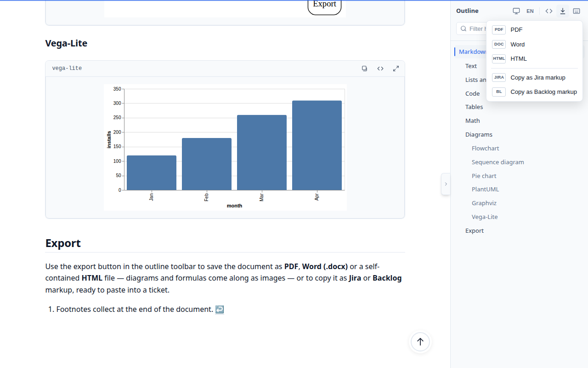Collapse the outline sidebar with chevron

pos(446,184)
